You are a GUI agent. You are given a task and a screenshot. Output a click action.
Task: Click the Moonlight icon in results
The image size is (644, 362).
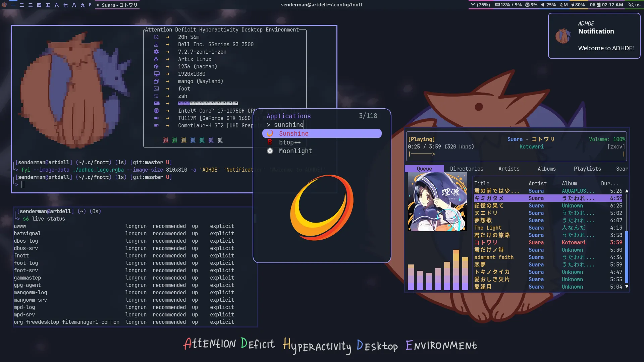click(x=270, y=151)
